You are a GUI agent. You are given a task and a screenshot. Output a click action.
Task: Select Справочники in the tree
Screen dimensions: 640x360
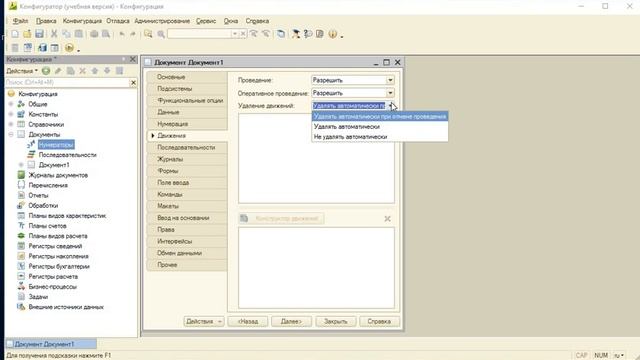[x=46, y=124]
